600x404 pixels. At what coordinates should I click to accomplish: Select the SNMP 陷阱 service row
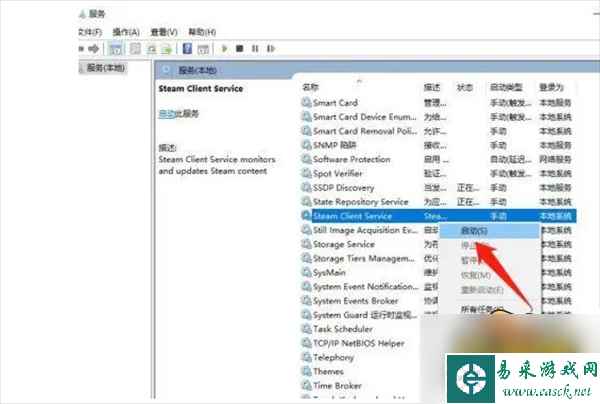tap(437, 145)
